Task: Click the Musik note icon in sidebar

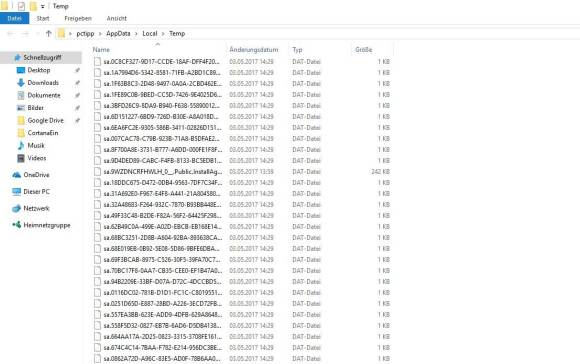Action: coord(21,145)
